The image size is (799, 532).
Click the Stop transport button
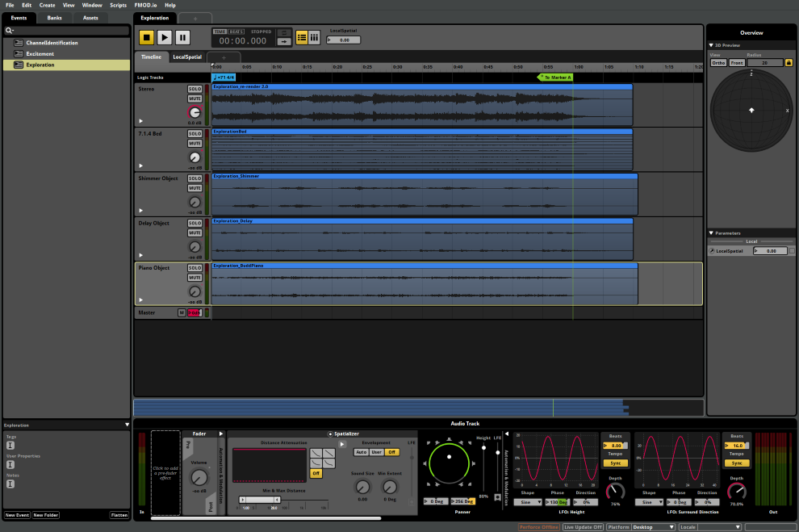147,37
